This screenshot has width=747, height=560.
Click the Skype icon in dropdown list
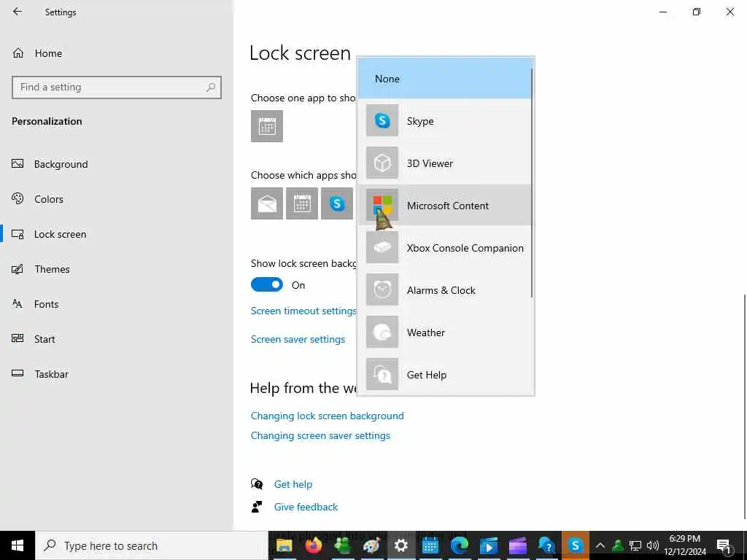tap(382, 120)
